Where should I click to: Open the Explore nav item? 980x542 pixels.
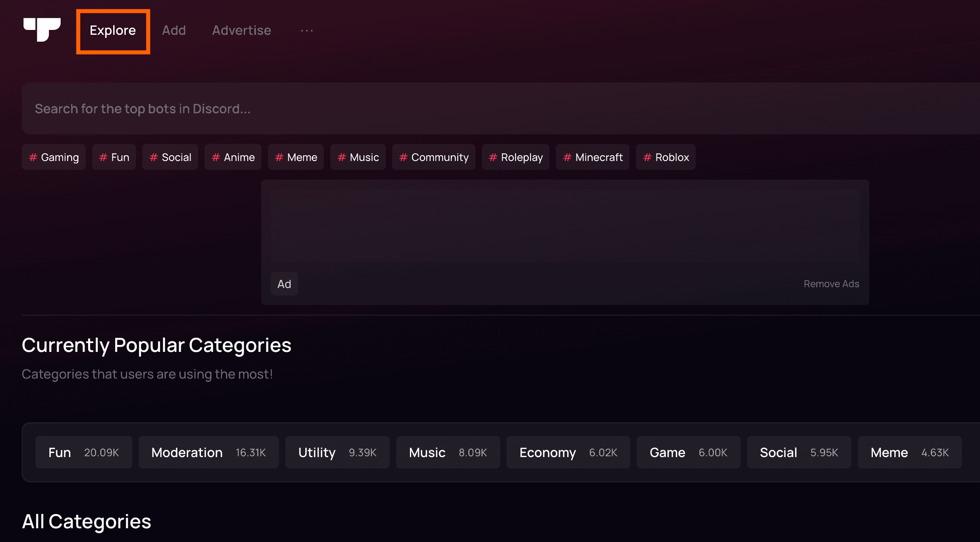[113, 31]
